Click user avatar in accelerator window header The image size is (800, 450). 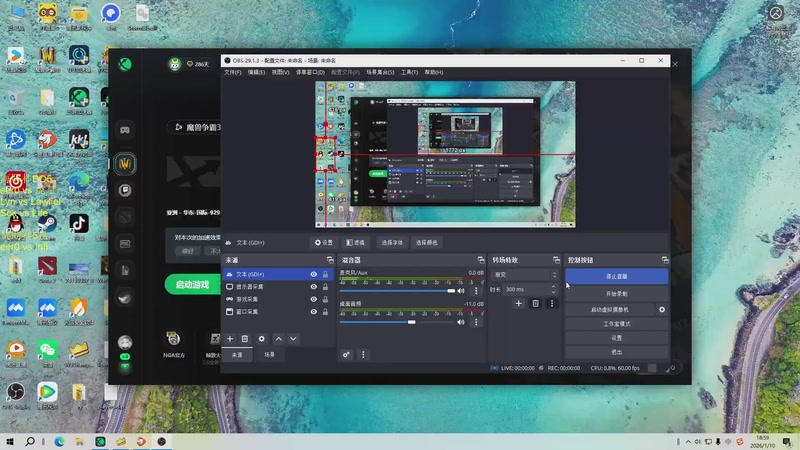(175, 64)
